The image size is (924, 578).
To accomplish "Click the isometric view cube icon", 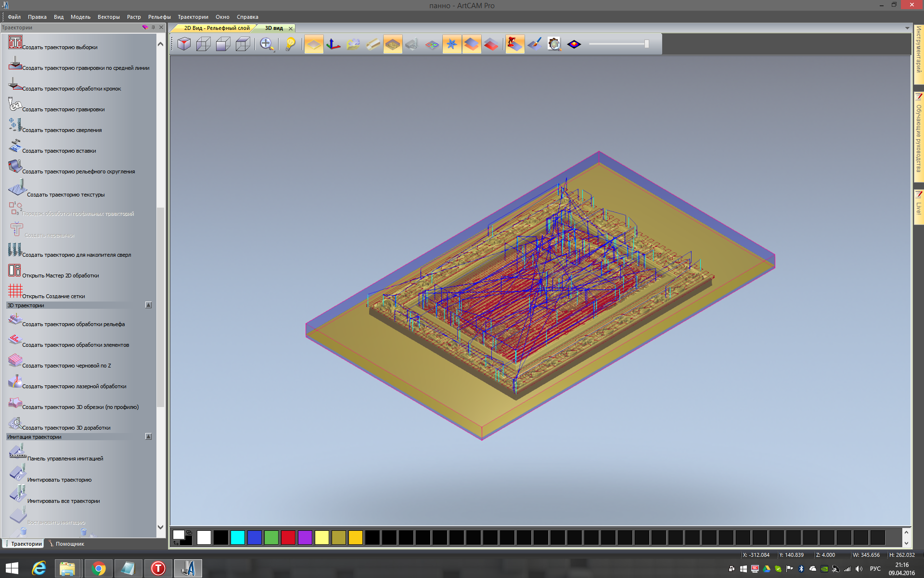I will pyautogui.click(x=184, y=44).
